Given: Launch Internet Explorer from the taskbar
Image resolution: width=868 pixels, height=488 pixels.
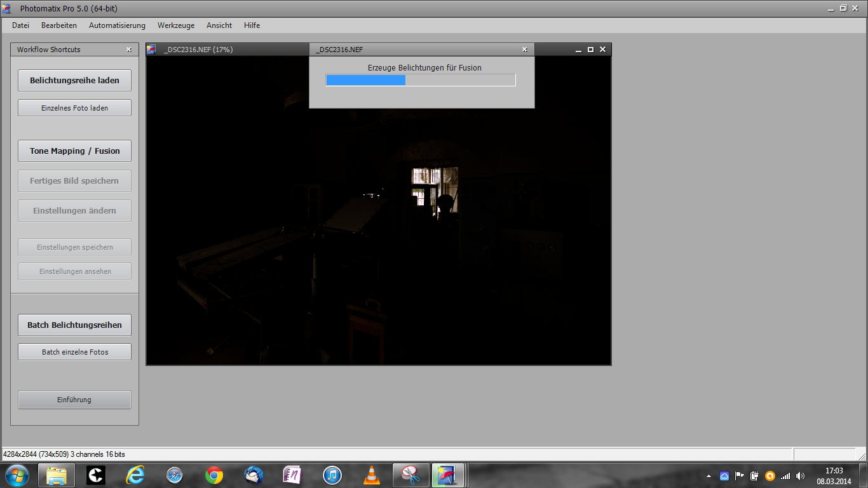Looking at the screenshot, I should tap(135, 475).
